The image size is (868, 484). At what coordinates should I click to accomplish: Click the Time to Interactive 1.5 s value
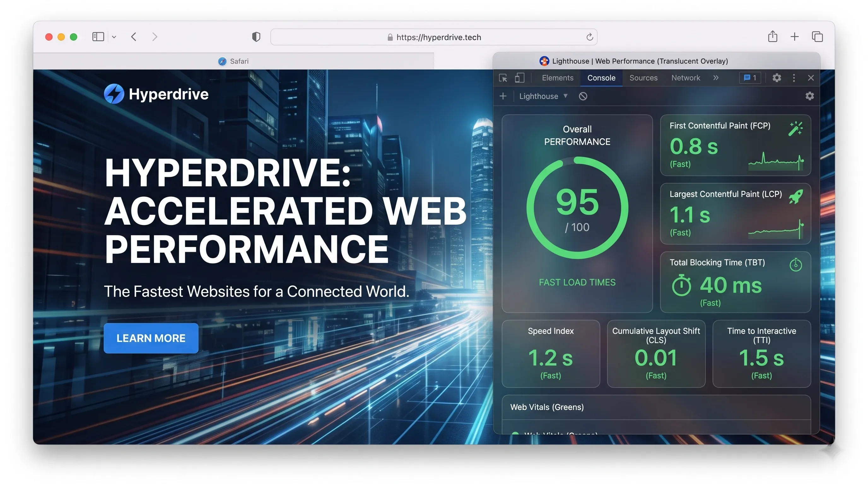[x=761, y=357]
